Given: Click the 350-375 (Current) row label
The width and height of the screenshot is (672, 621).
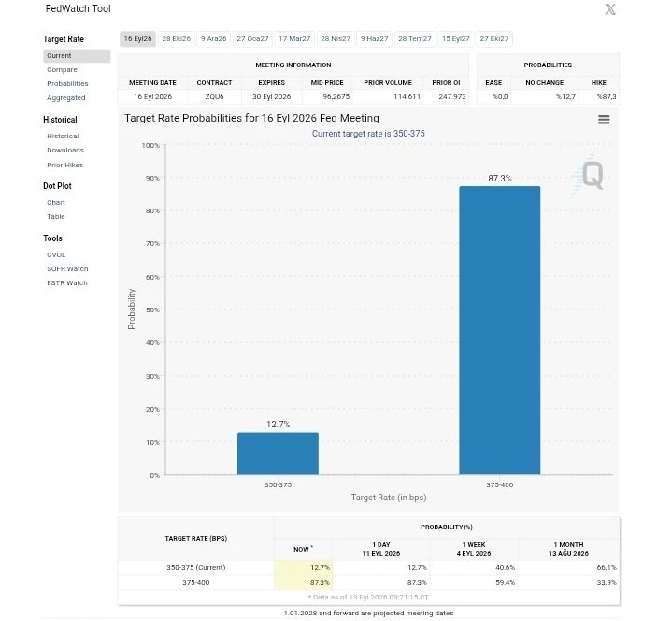Looking at the screenshot, I should (196, 568).
